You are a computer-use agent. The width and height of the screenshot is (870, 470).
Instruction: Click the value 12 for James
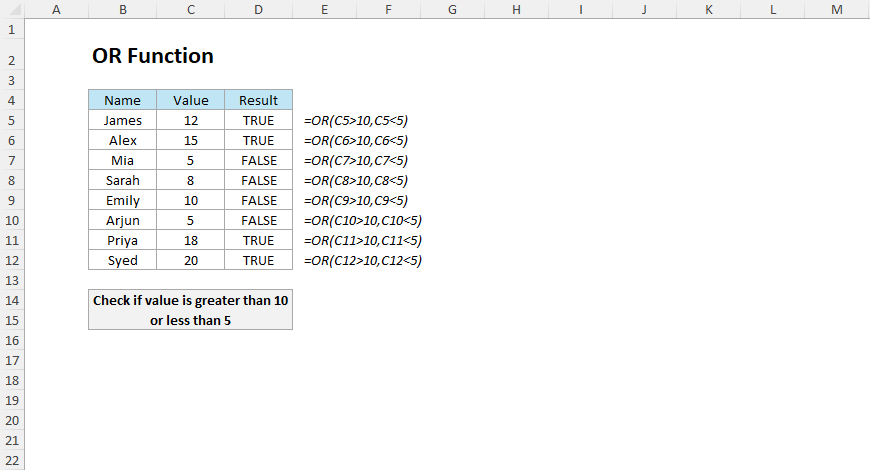(191, 120)
